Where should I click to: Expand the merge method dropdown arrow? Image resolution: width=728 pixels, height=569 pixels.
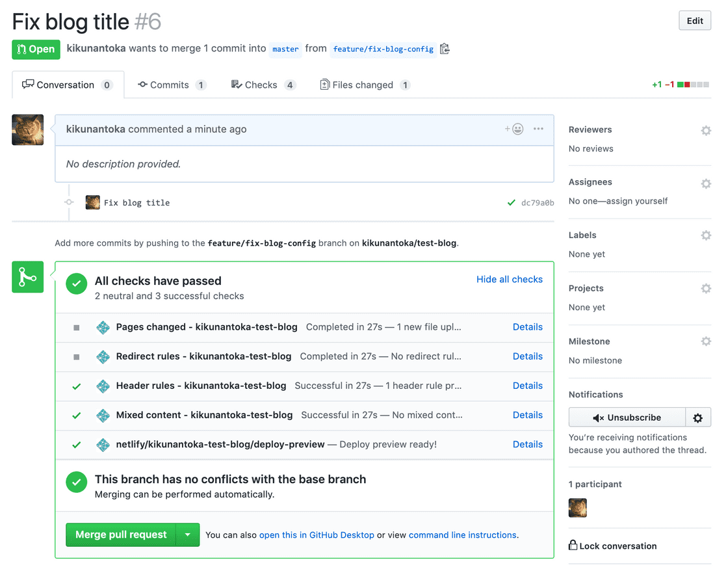pos(187,535)
